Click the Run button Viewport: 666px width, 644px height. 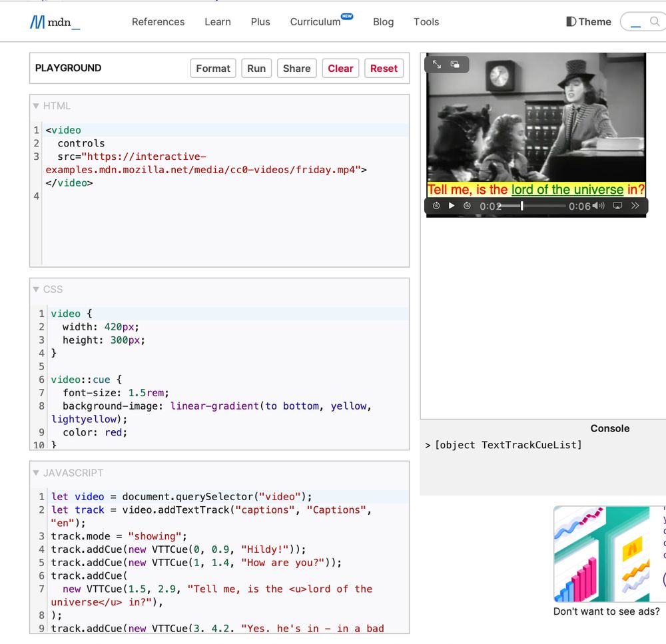tap(256, 69)
